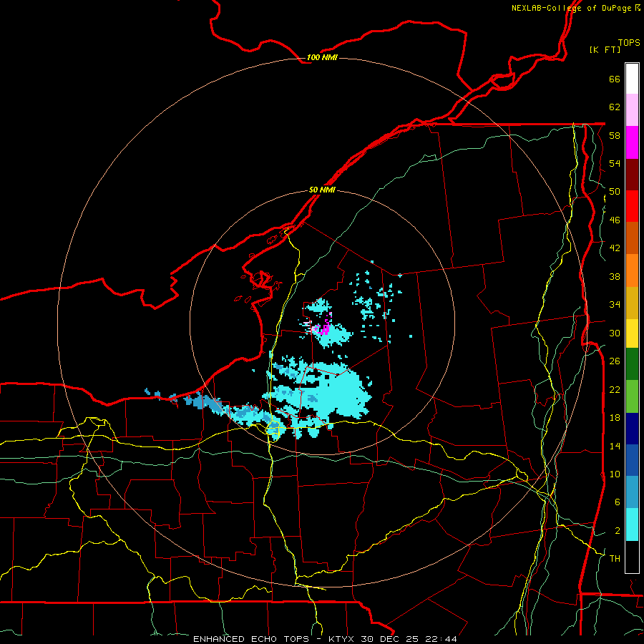Screen dimensions: 644x644
Task: Click the medium blue 10-14 kft legend swatch
Action: point(632,460)
